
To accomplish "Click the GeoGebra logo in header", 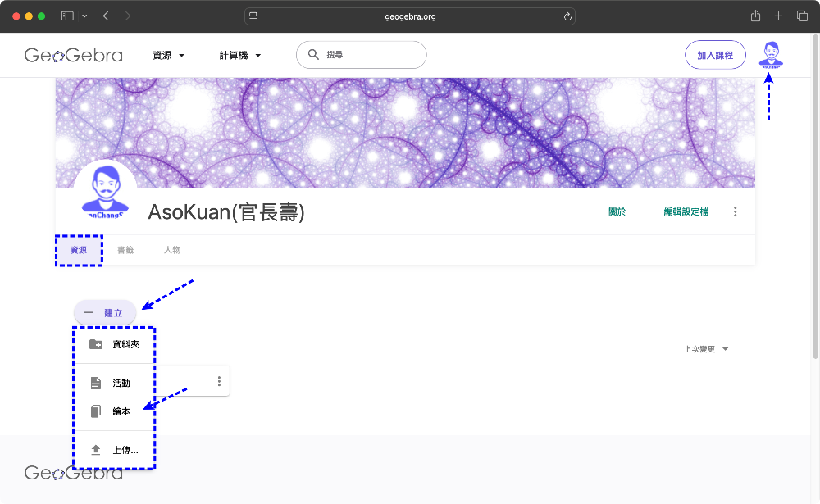I will (x=73, y=55).
